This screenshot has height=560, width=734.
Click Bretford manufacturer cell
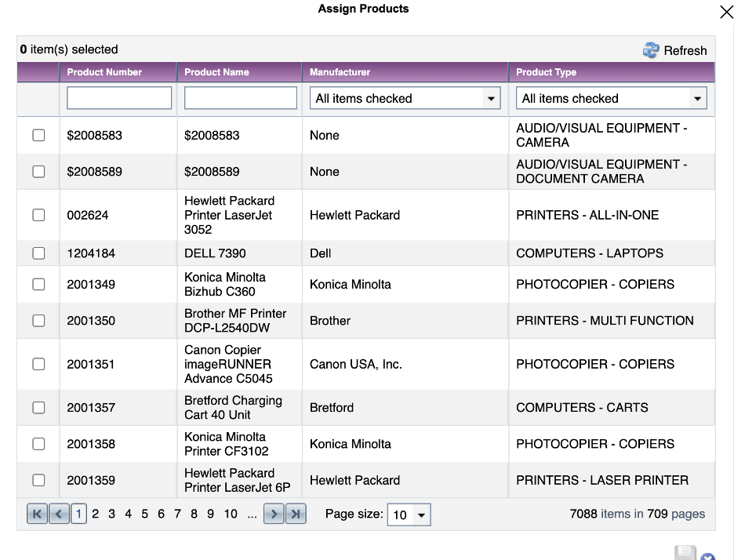coord(332,408)
